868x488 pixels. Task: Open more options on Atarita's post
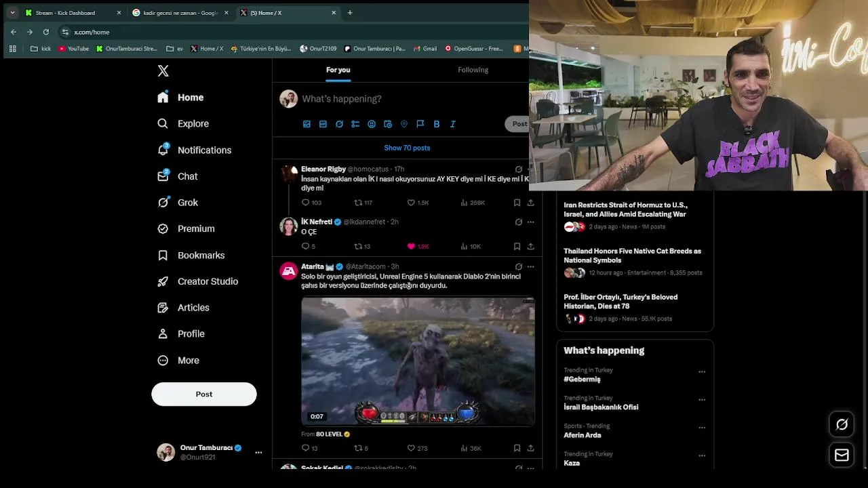coord(530,266)
